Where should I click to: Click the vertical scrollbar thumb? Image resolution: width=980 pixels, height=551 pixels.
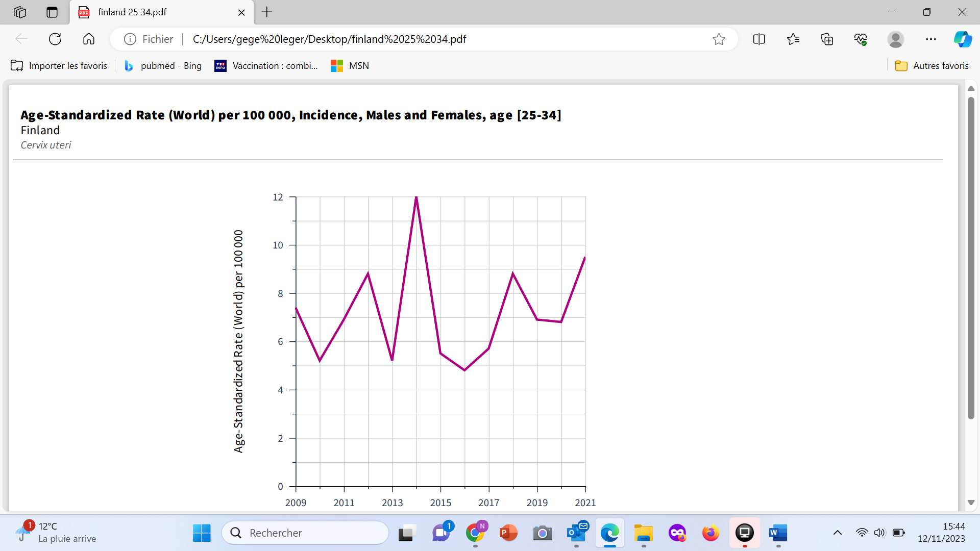971,258
